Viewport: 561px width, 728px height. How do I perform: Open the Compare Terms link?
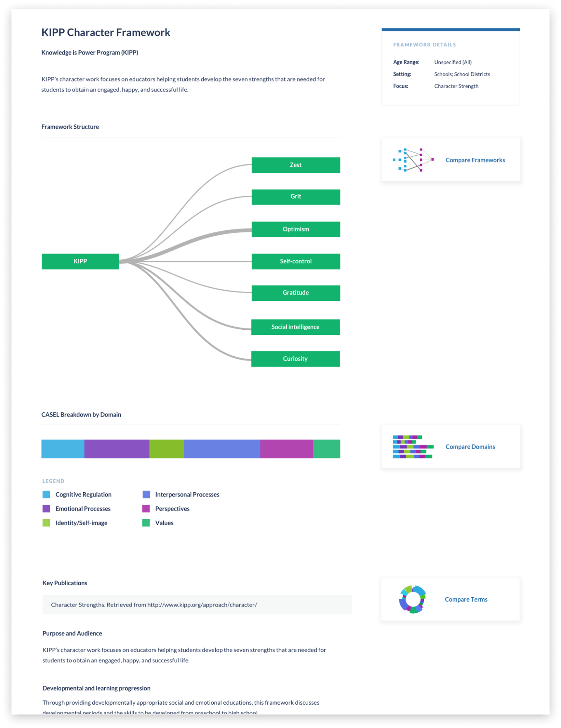466,600
